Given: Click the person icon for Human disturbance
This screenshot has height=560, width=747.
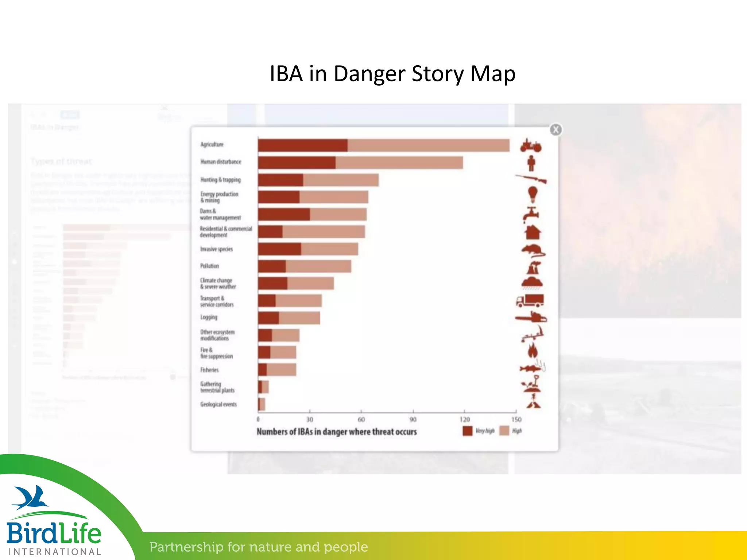Looking at the screenshot, I should pos(531,163).
